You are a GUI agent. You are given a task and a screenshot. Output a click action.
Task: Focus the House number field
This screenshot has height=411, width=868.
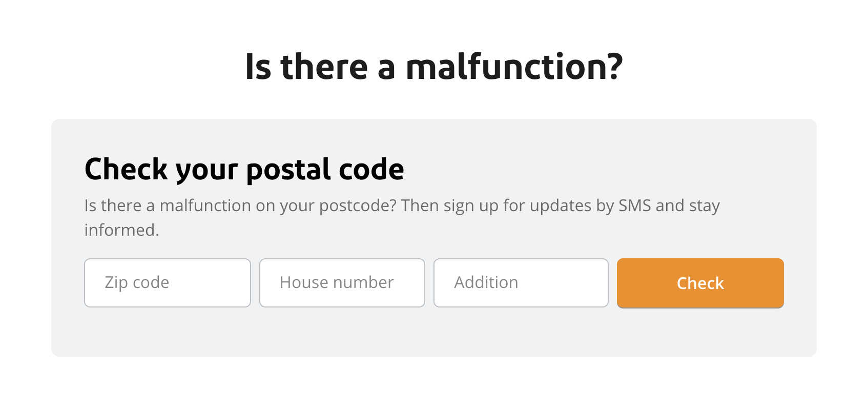pyautogui.click(x=342, y=283)
